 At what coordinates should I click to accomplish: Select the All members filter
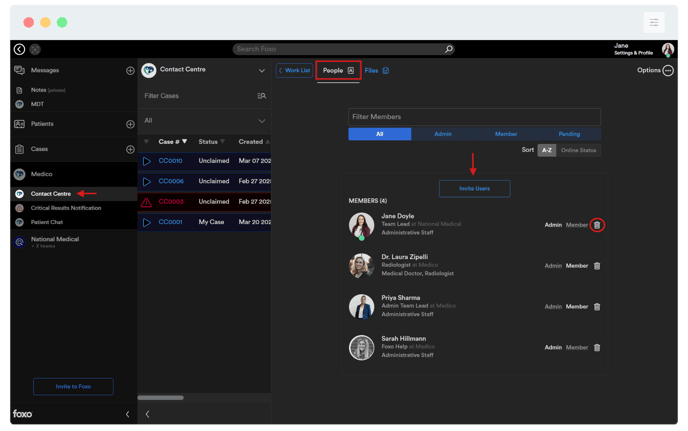pos(380,134)
